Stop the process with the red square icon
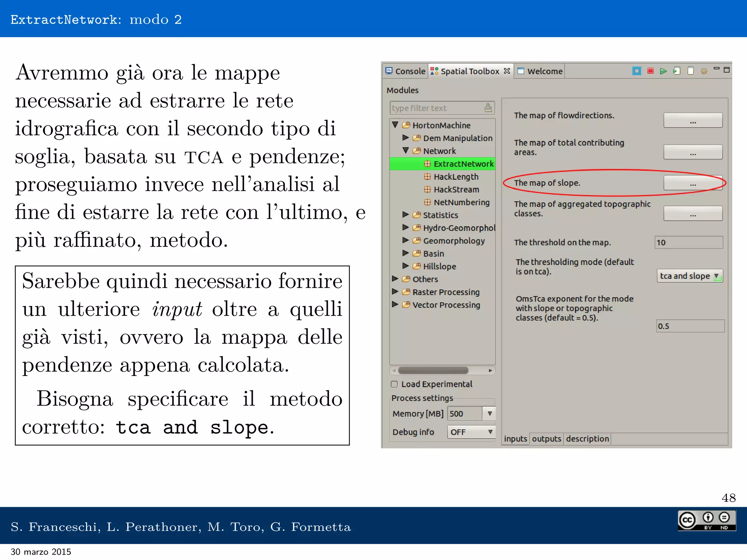Image resolution: width=747 pixels, height=560 pixels. (650, 71)
